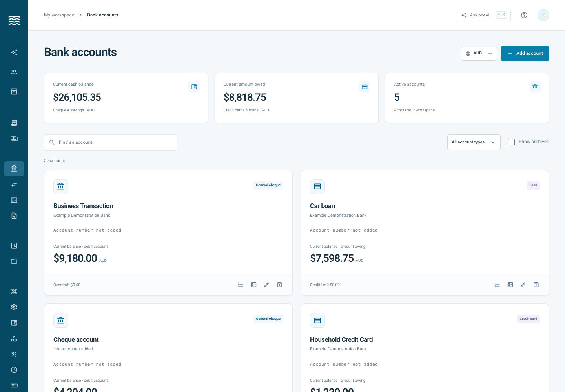Open the help question mark icon
The image size is (565, 392).
point(524,15)
